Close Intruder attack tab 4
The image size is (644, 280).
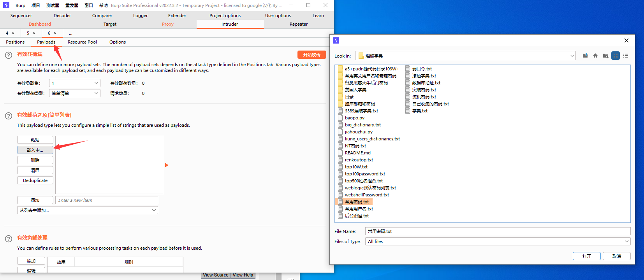tap(13, 33)
